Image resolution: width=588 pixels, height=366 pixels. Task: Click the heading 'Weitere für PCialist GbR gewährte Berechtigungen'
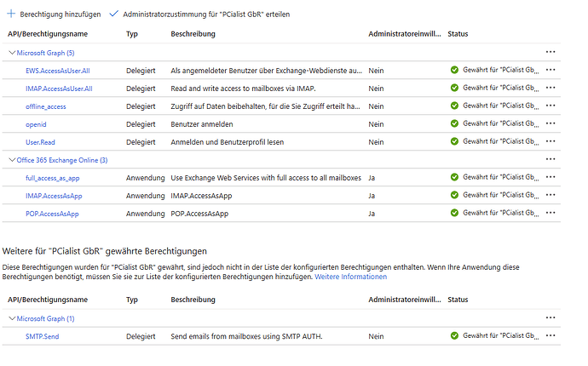click(x=105, y=251)
